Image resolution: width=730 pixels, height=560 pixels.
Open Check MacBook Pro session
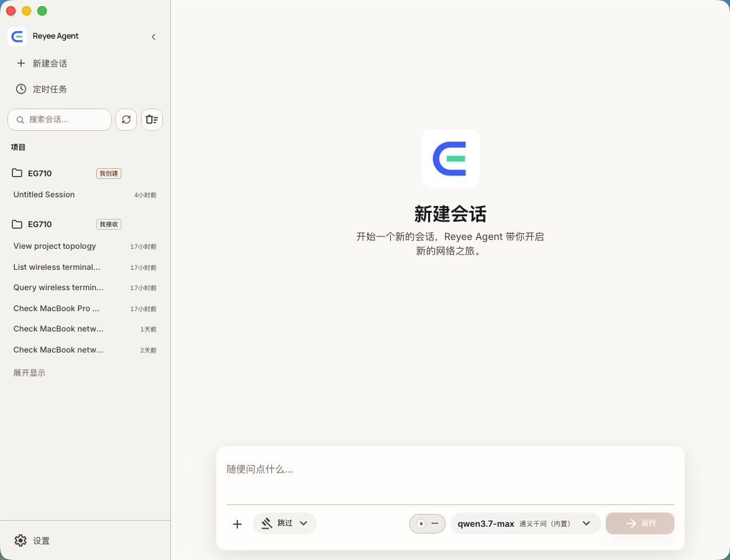coord(85,308)
